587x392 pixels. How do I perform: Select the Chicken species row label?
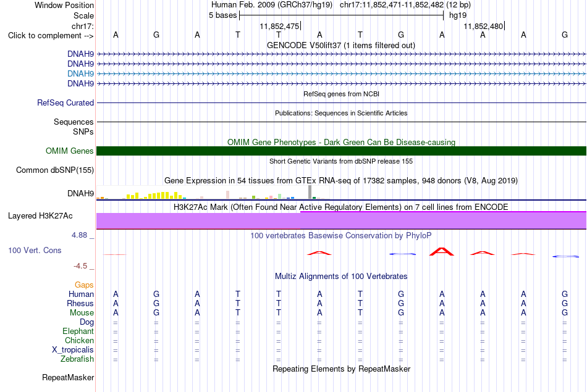pyautogui.click(x=79, y=340)
